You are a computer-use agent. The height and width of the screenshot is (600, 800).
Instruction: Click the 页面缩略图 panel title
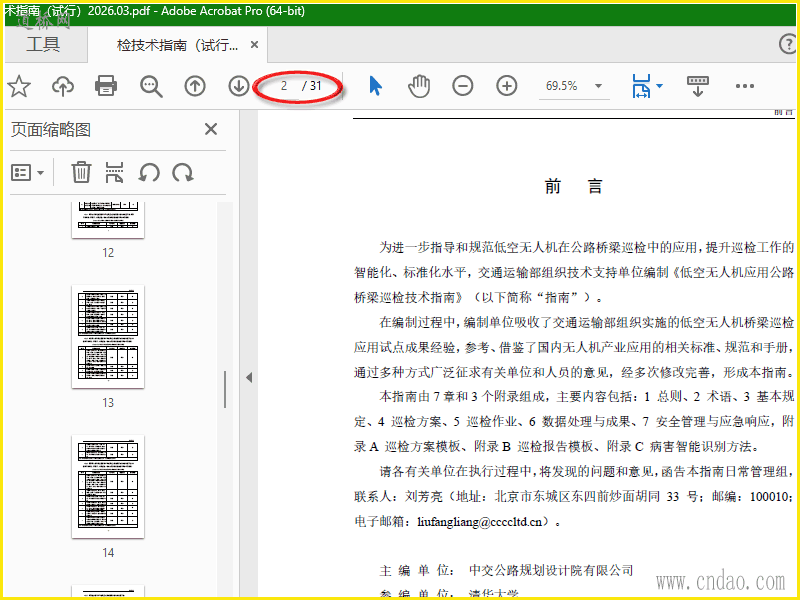(51, 130)
